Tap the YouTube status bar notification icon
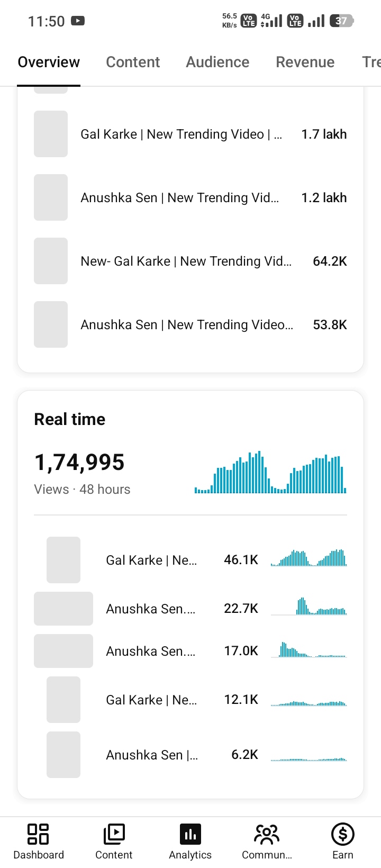This screenshot has height=868, width=381. (78, 21)
